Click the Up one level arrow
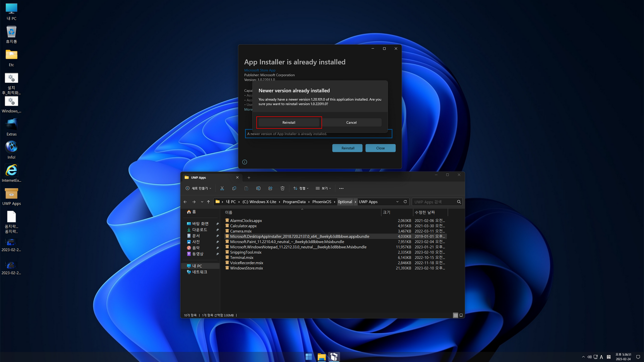This screenshot has width=644, height=362. 208,202
